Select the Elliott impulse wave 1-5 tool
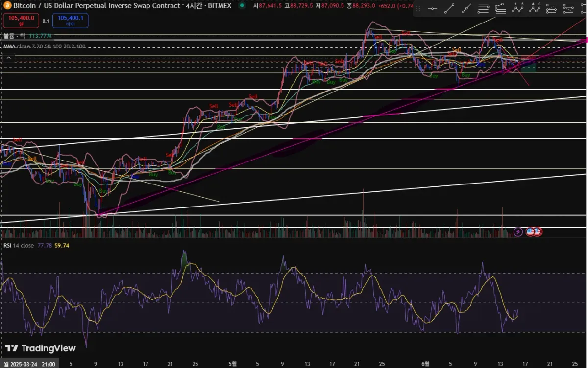This screenshot has width=588, height=368. click(517, 8)
